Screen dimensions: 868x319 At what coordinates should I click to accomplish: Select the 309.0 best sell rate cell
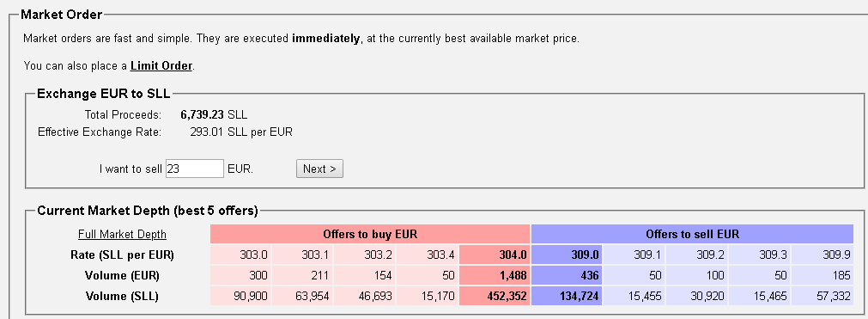point(567,255)
